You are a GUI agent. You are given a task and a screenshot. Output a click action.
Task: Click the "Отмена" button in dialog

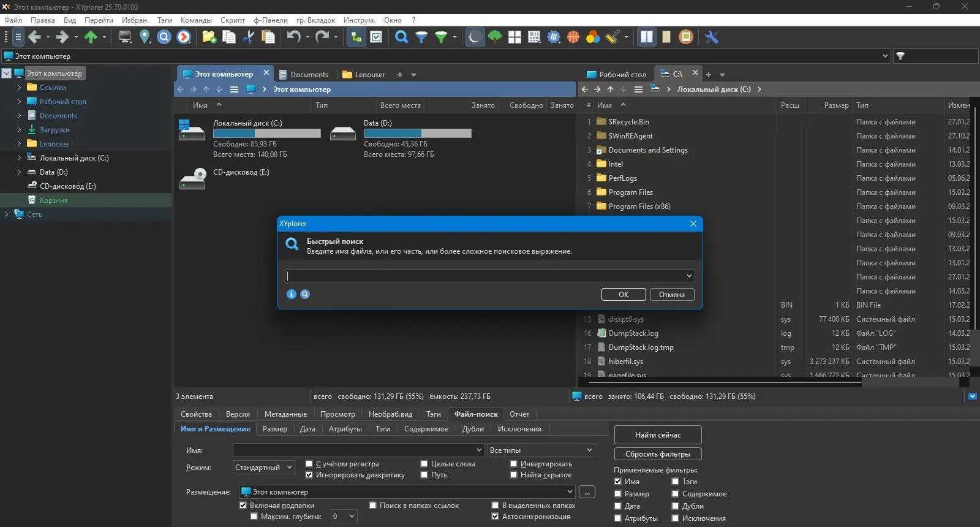pyautogui.click(x=672, y=295)
